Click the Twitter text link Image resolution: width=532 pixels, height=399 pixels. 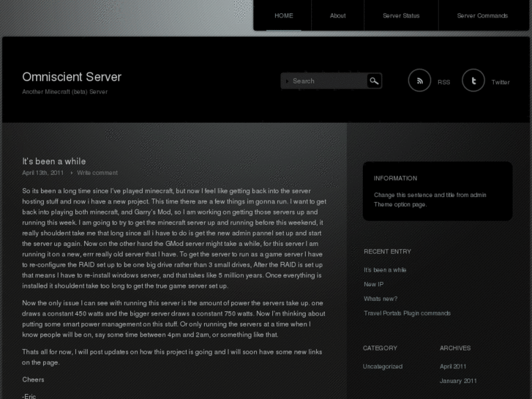501,82
